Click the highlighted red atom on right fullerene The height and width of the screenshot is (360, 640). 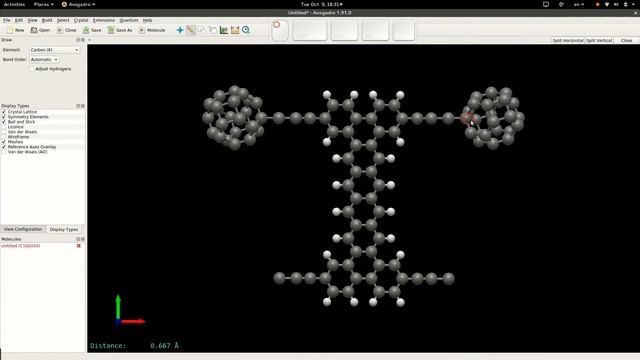click(x=466, y=118)
